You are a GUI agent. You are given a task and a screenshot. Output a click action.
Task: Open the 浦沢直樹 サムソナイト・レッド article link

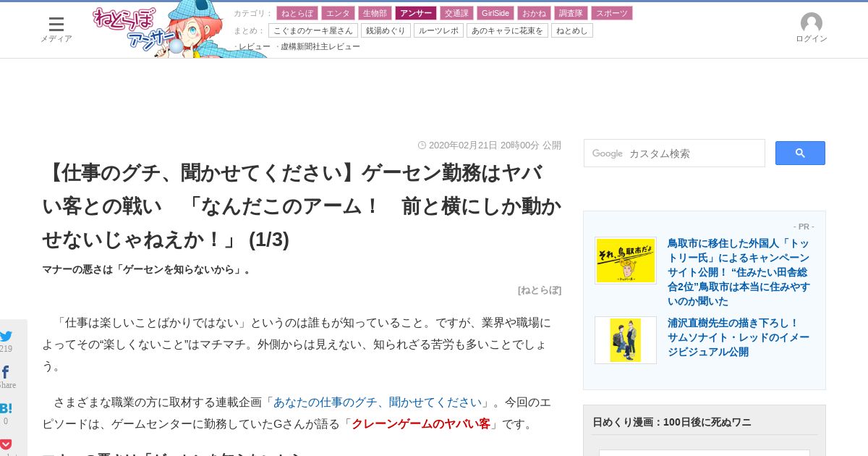(x=739, y=337)
